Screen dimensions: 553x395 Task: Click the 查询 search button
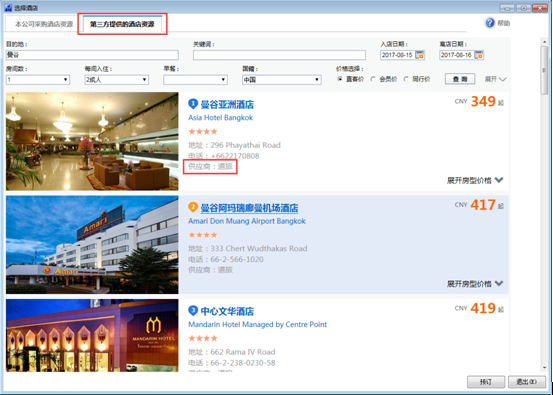460,79
